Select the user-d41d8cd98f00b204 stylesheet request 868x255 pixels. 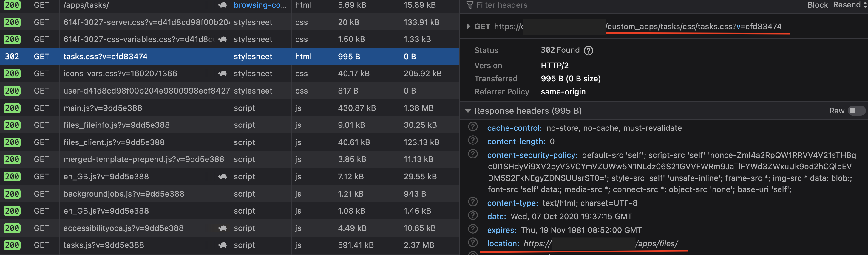pyautogui.click(x=230, y=91)
